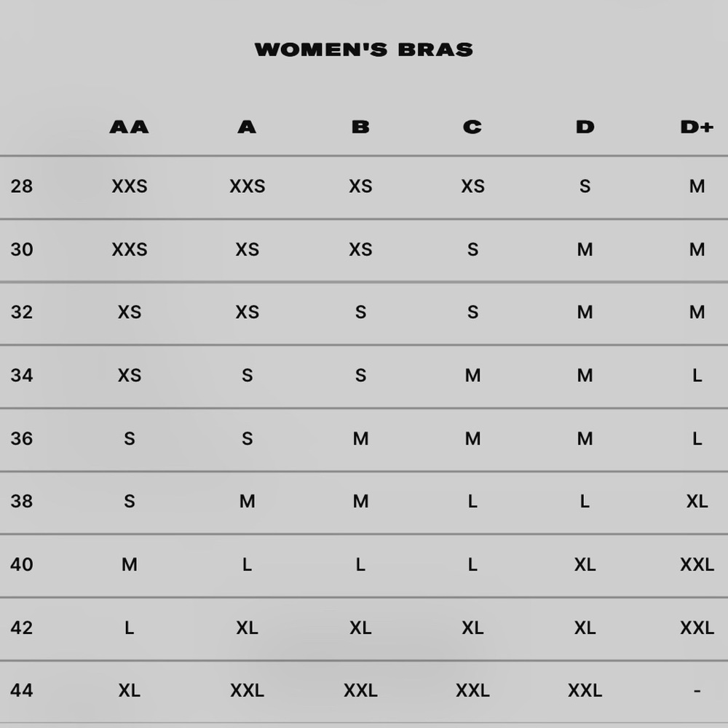Screen dimensions: 728x728
Task: Click band size 44 row label
Action: pyautogui.click(x=22, y=690)
